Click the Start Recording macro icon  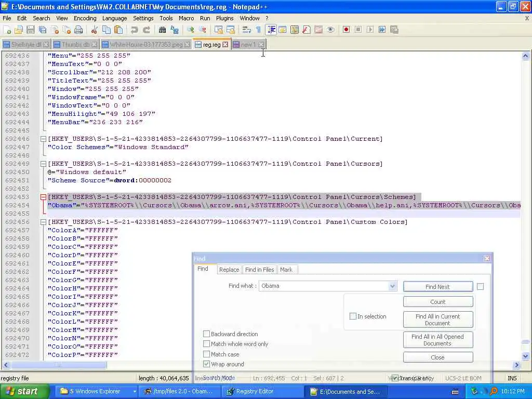click(346, 30)
